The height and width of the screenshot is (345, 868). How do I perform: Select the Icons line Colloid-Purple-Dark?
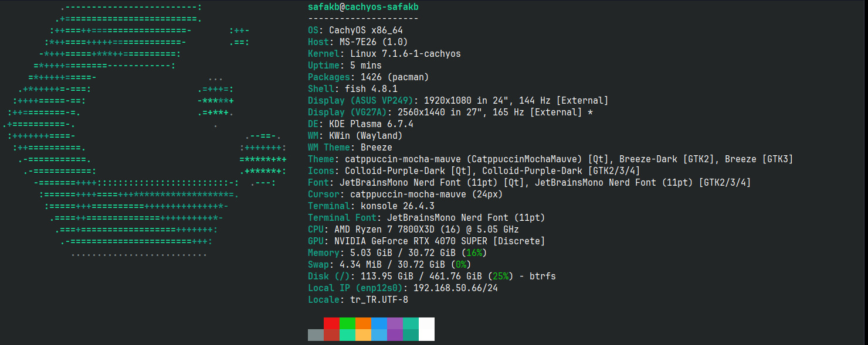(x=474, y=171)
